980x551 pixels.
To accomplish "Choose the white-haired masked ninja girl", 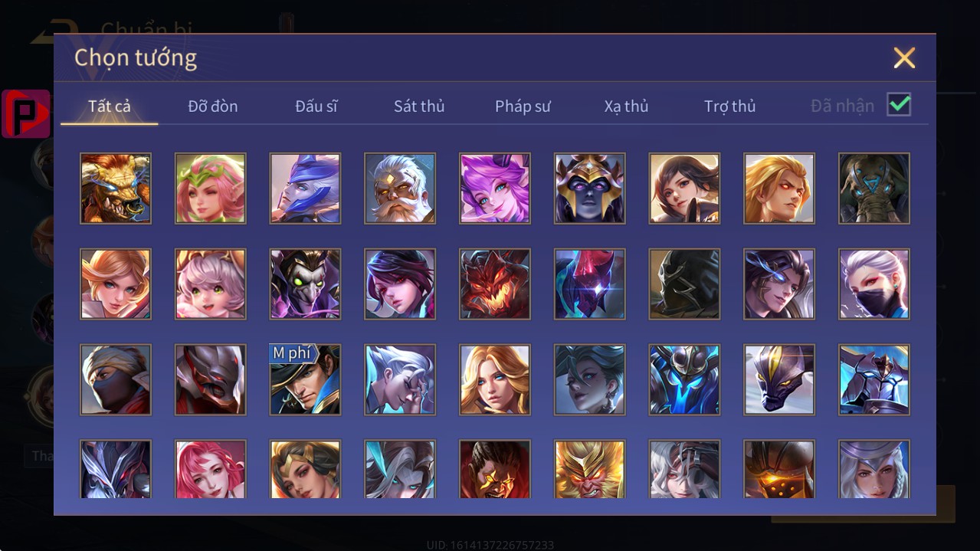I will [874, 284].
